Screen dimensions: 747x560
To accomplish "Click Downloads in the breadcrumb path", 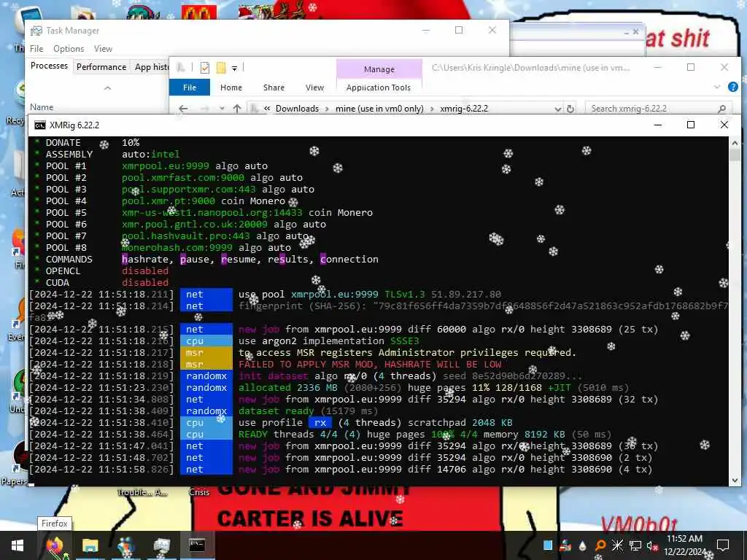I will click(x=297, y=109).
